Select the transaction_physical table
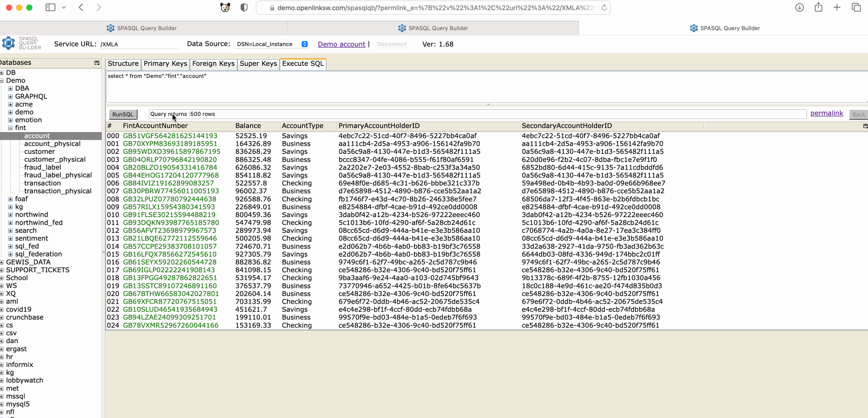 [x=58, y=191]
